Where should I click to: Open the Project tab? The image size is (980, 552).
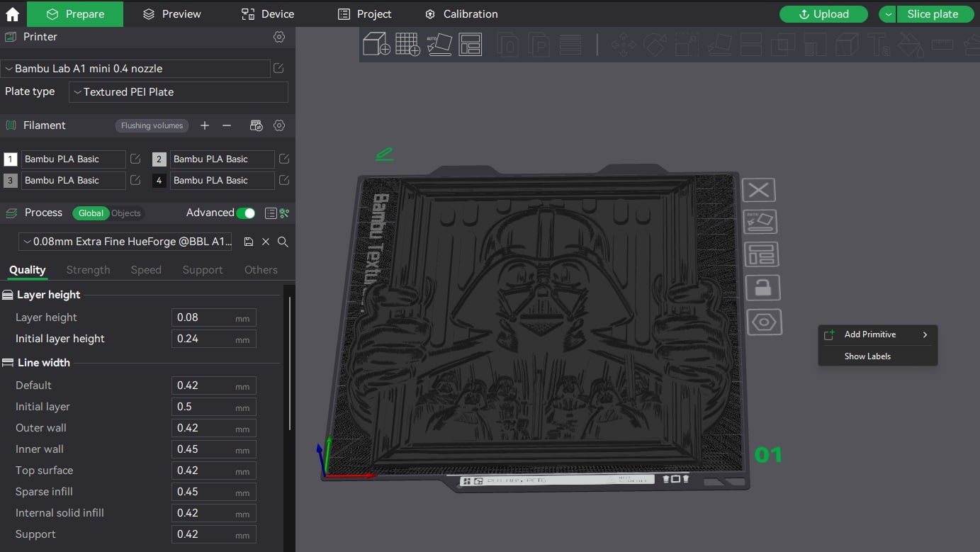[364, 14]
